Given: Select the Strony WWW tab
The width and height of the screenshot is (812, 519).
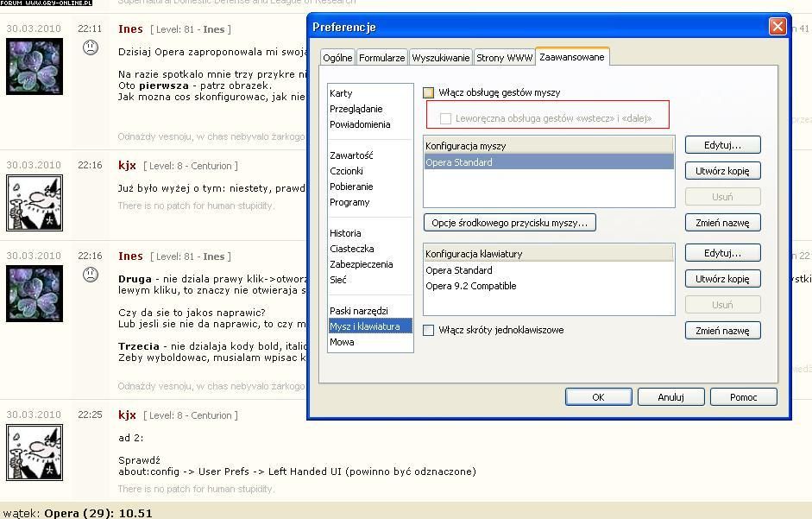Looking at the screenshot, I should (505, 58).
